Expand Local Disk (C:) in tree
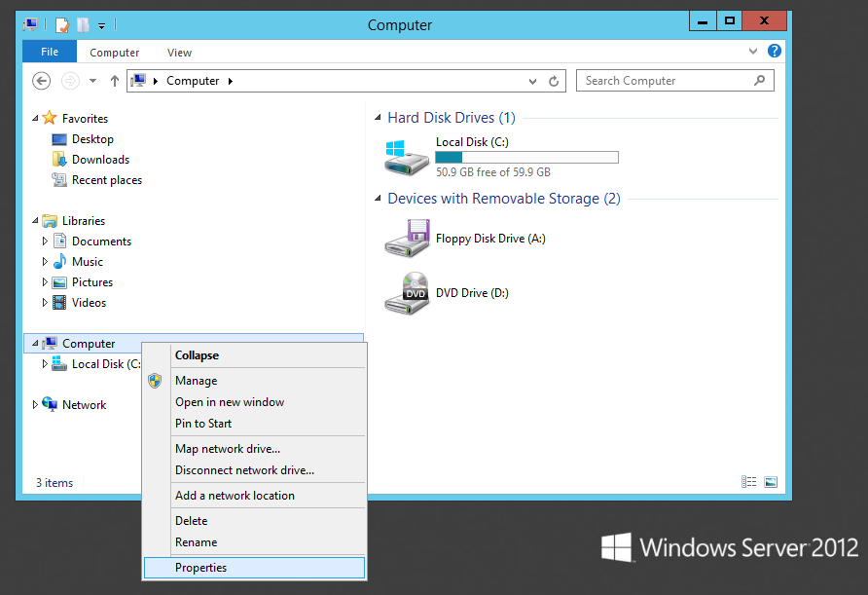This screenshot has width=868, height=595. [46, 364]
